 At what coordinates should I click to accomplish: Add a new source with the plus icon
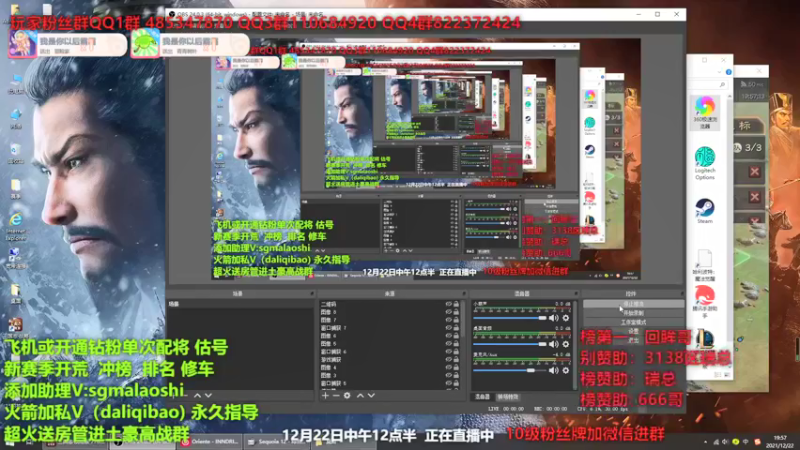point(325,395)
